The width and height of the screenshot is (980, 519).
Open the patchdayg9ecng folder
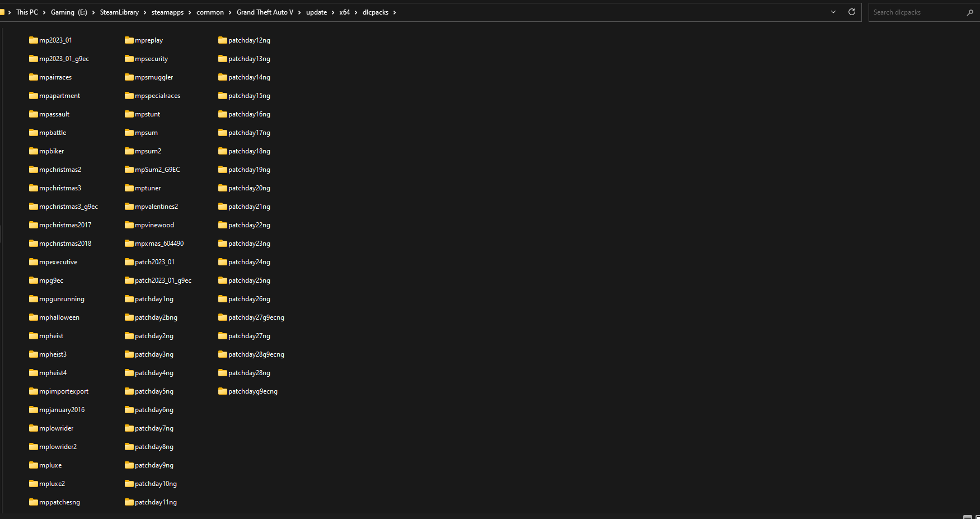252,391
